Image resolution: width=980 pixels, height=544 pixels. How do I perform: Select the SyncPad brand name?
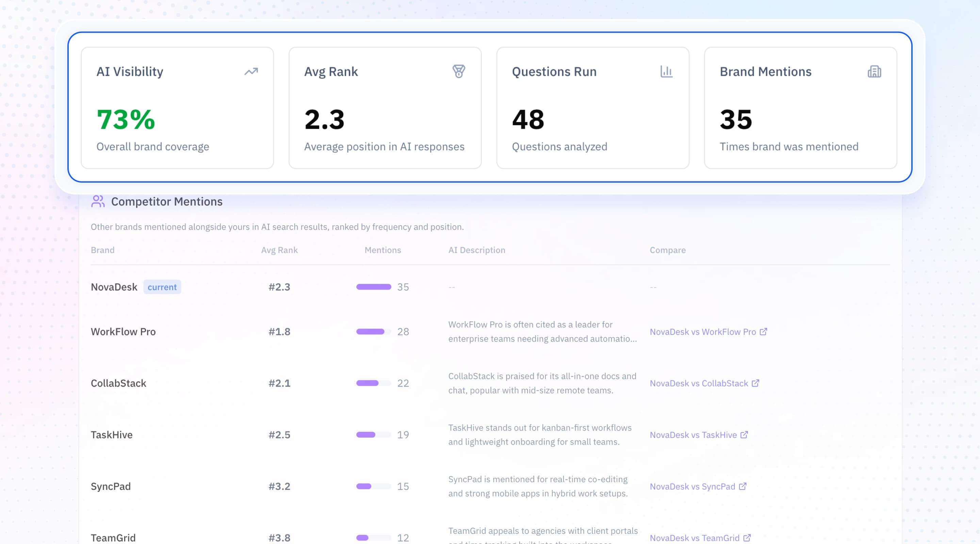111,486
